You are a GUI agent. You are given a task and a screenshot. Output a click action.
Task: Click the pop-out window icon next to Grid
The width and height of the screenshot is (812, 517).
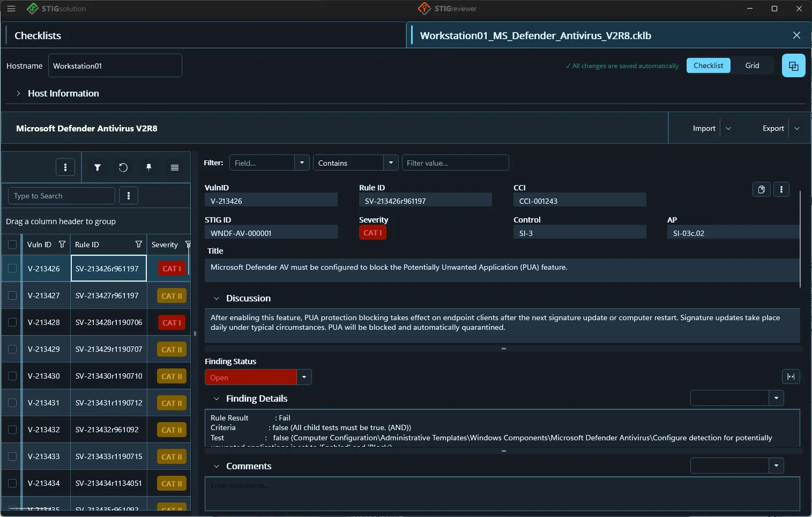[x=794, y=66]
